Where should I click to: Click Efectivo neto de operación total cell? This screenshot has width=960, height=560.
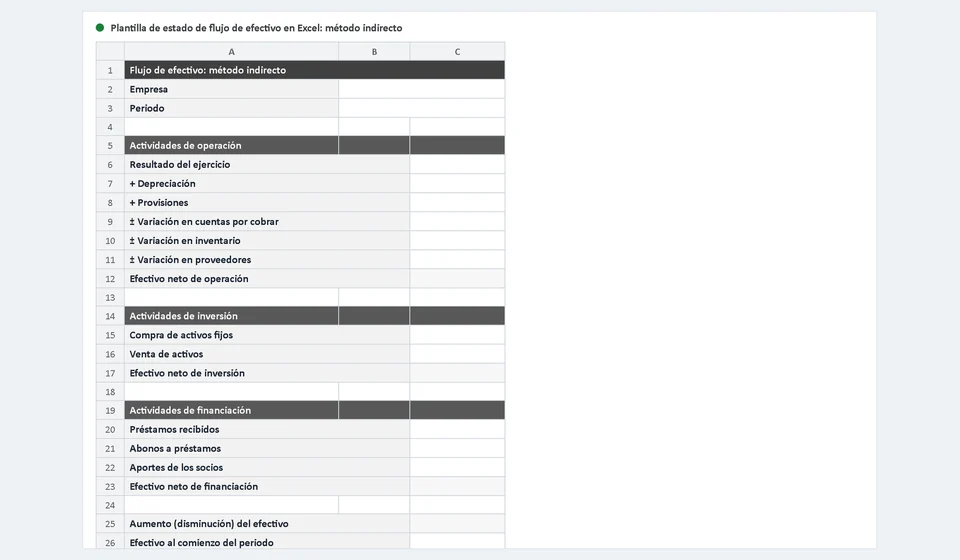coord(457,278)
